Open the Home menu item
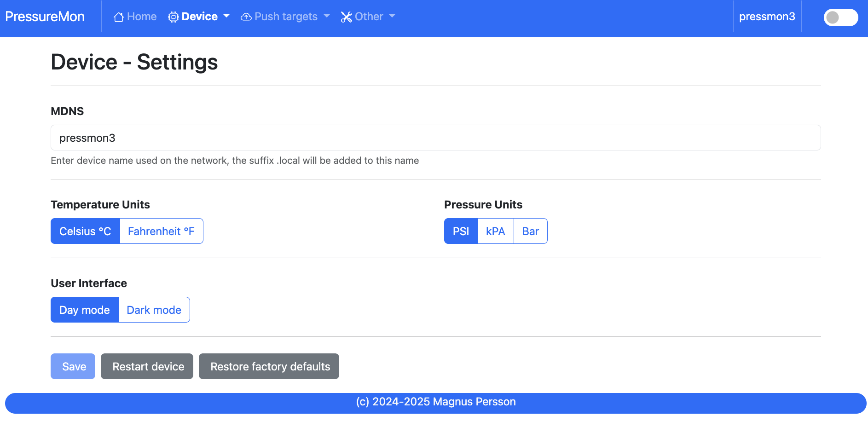868x433 pixels. (135, 17)
